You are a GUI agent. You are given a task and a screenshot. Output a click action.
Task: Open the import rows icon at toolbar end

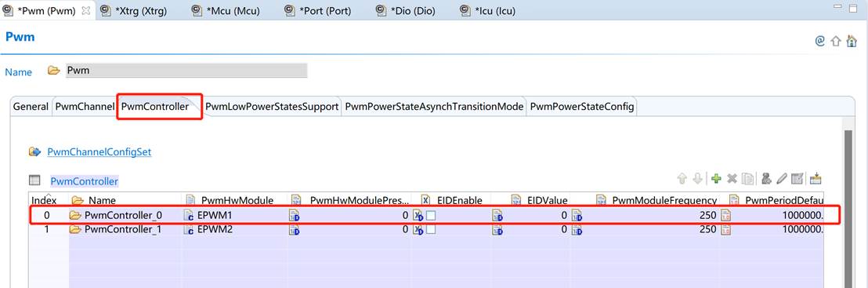816,179
